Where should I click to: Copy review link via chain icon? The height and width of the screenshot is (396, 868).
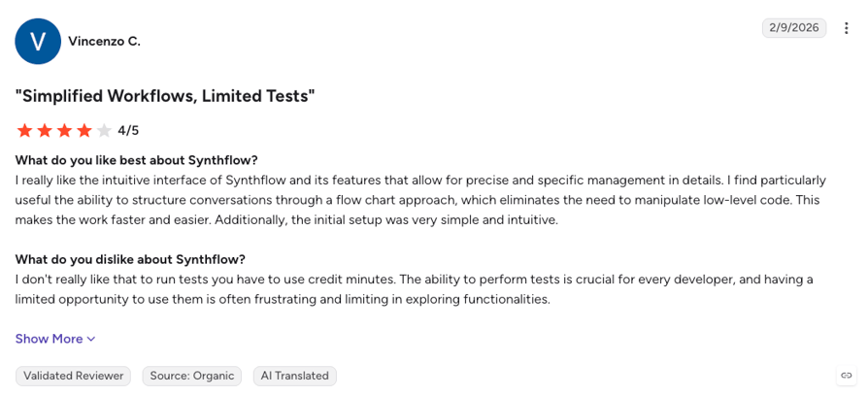click(846, 376)
